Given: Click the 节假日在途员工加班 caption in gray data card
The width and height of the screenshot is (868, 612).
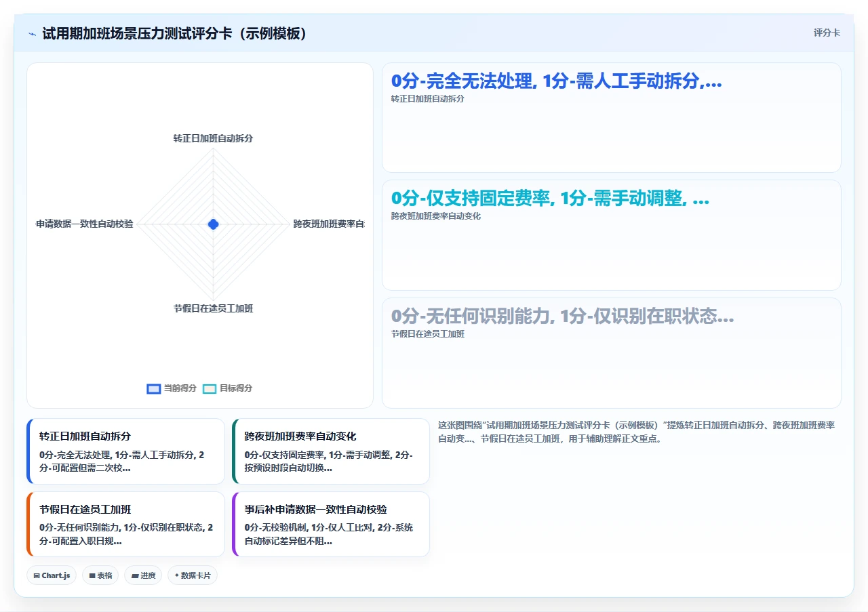Looking at the screenshot, I should [x=428, y=334].
